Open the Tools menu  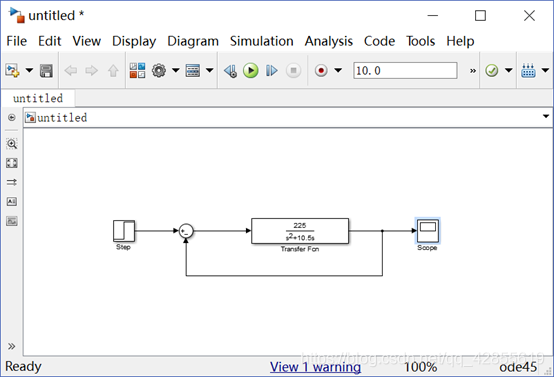click(x=420, y=41)
